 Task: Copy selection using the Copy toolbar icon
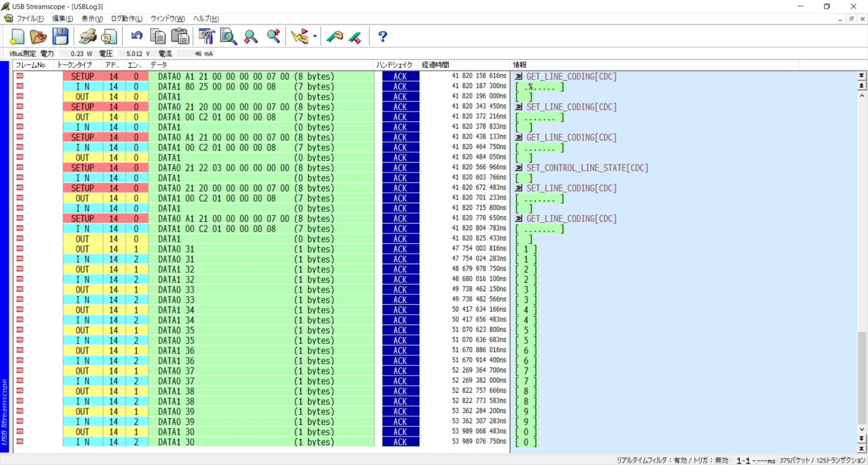pyautogui.click(x=158, y=37)
